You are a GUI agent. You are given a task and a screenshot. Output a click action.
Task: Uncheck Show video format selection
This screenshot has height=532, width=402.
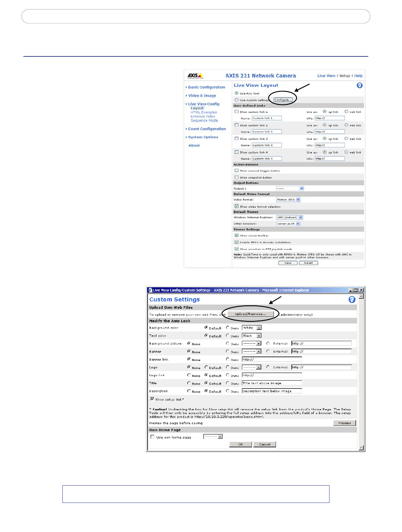pyautogui.click(x=236, y=206)
